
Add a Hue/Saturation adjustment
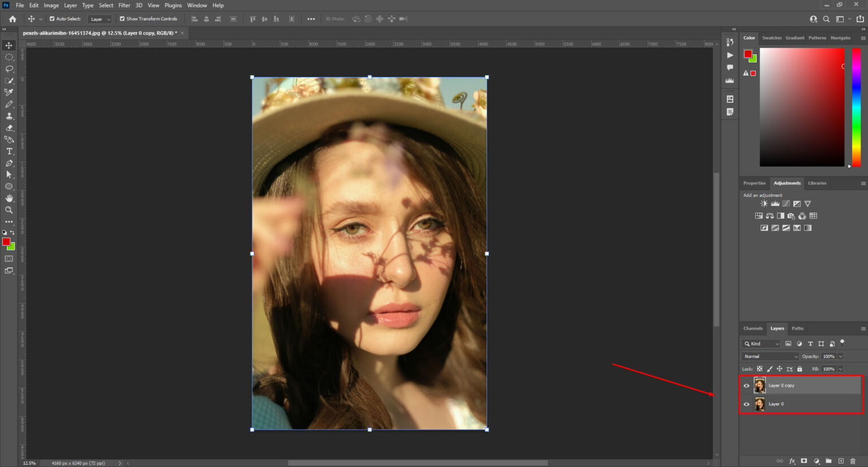(x=759, y=215)
